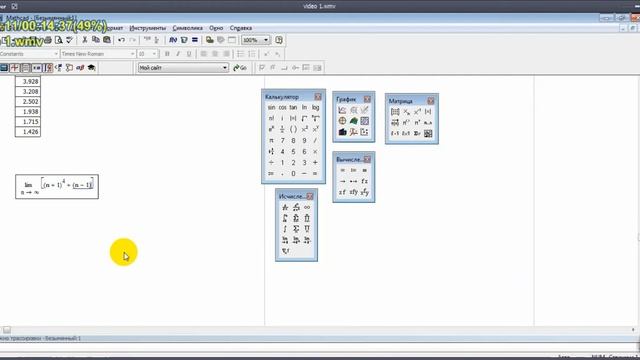Click ln in the Калькулятор palette
Image resolution: width=640 pixels, height=360 pixels.
[304, 107]
